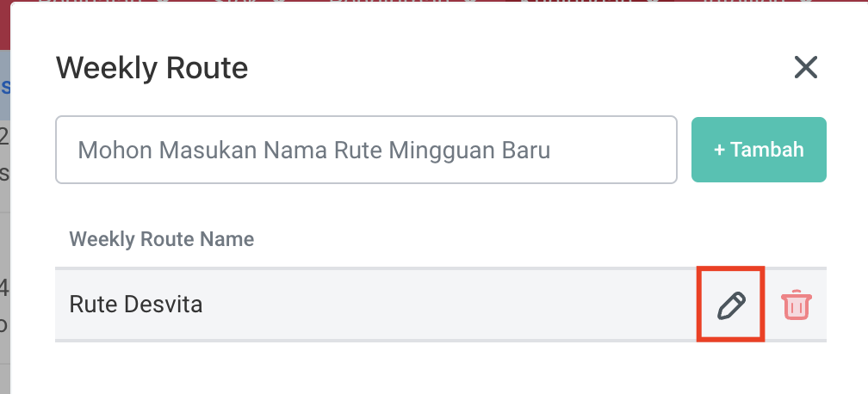The image size is (868, 394).
Task: Close the Weekly Route dialog
Action: coord(805,67)
